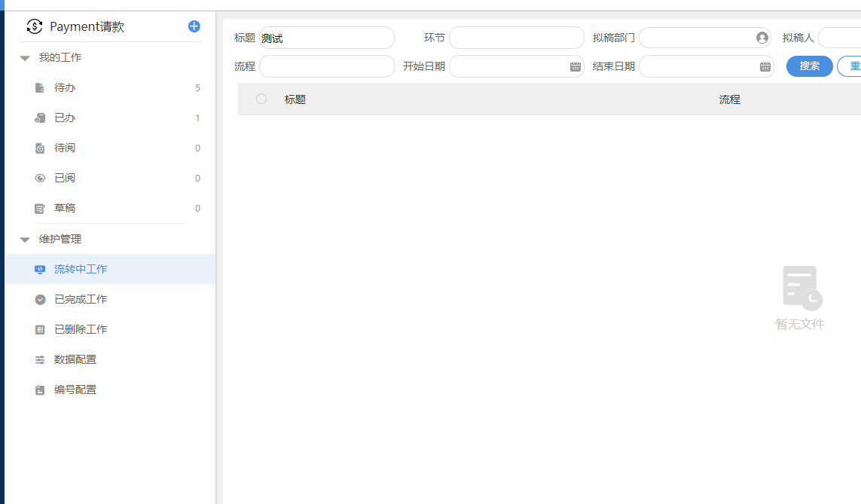Screen dimensions: 861x504
Task: Open the 结束日期 calendar picker icon
Action: (765, 66)
